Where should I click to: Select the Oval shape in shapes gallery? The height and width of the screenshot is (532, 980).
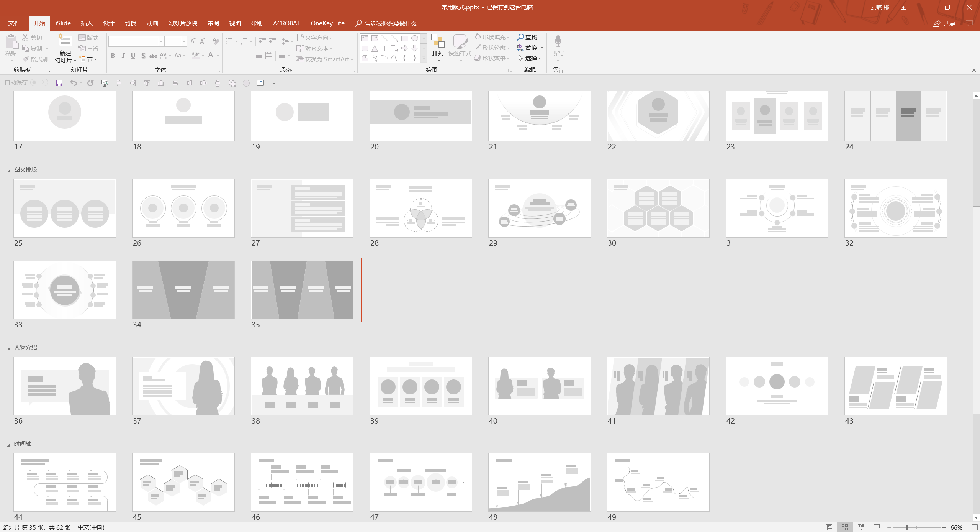[415, 38]
